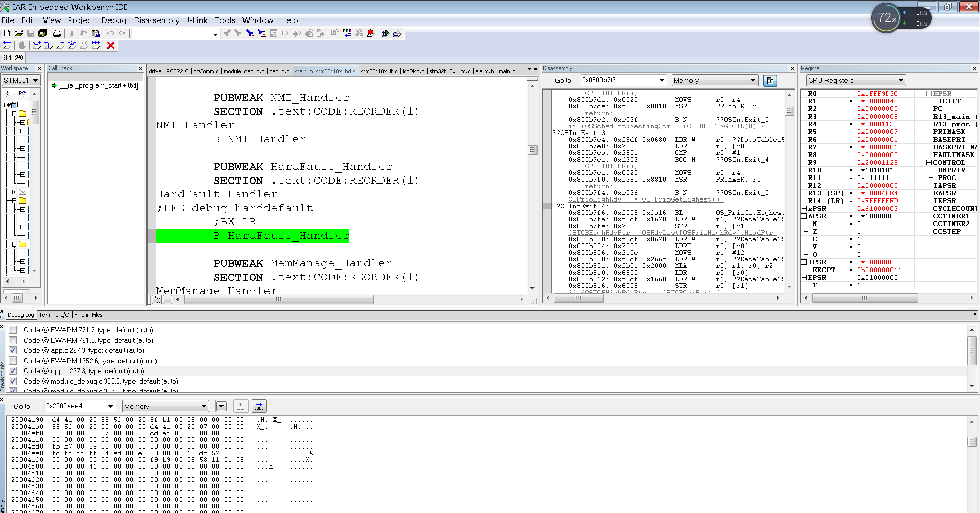
Task: Click the Make build icon
Action: coord(347,33)
